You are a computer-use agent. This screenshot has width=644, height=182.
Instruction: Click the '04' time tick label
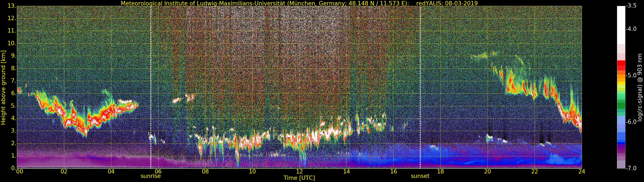click(111, 171)
